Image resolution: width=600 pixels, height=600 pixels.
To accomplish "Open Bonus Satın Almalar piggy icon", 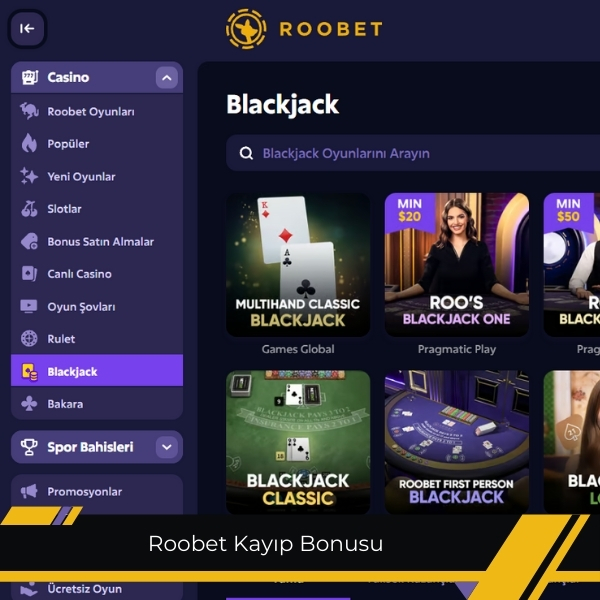I will click(x=29, y=241).
